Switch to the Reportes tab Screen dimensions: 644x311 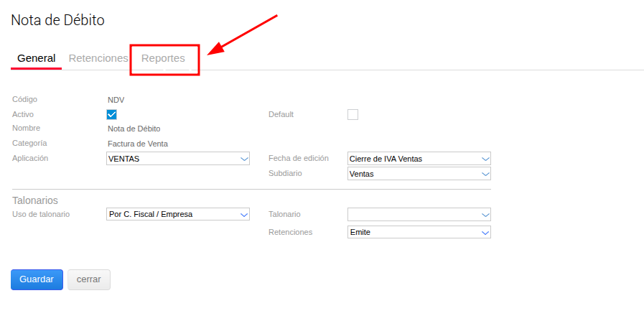163,58
